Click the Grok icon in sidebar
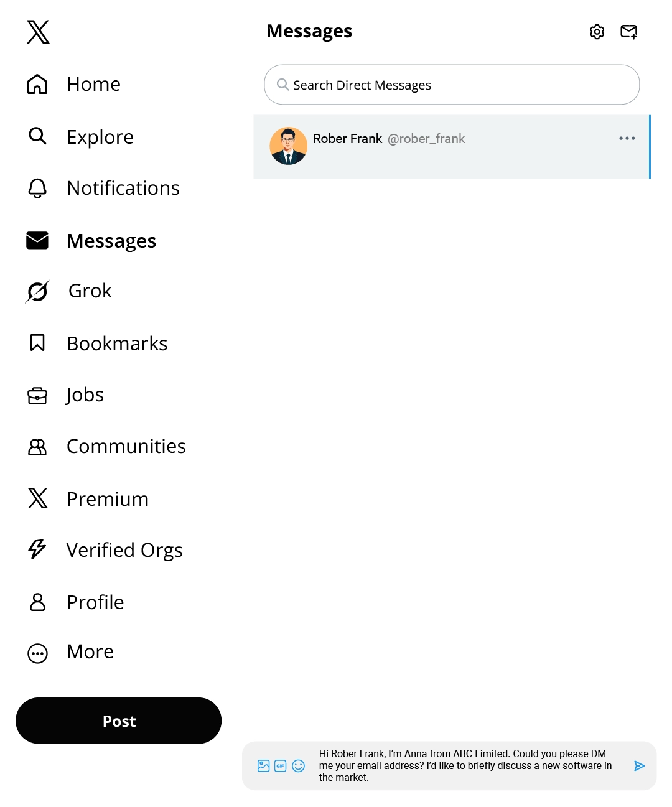This screenshot has width=672, height=807. (38, 291)
